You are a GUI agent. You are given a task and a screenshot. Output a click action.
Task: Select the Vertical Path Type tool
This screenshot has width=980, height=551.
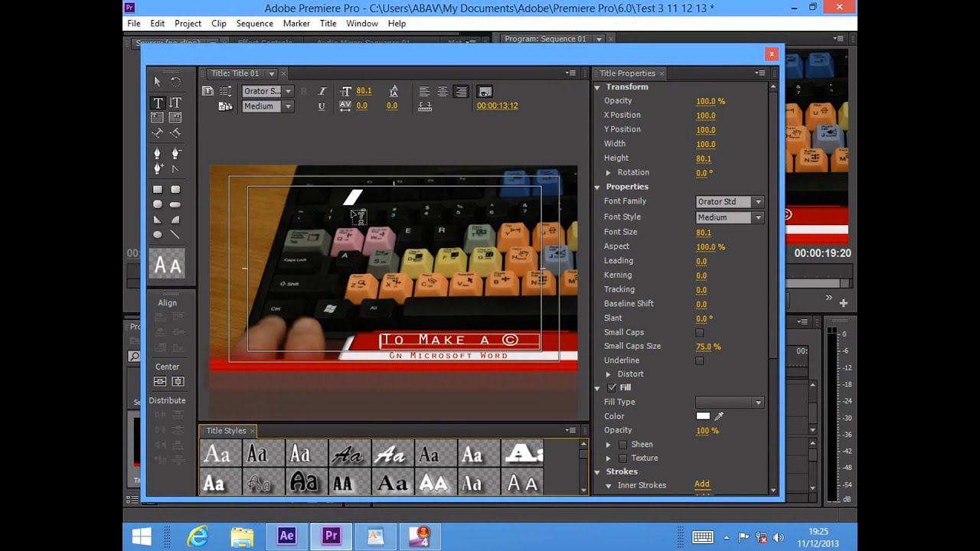tap(175, 133)
